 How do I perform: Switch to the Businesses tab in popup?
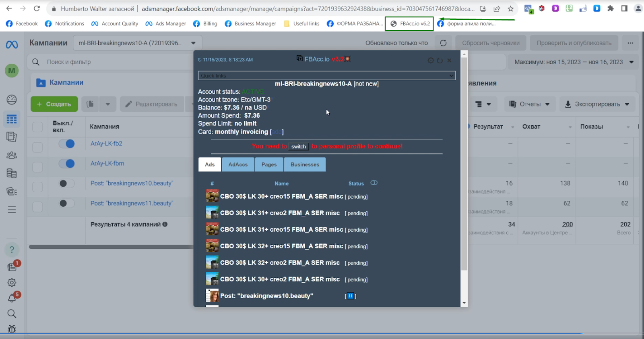coord(305,164)
